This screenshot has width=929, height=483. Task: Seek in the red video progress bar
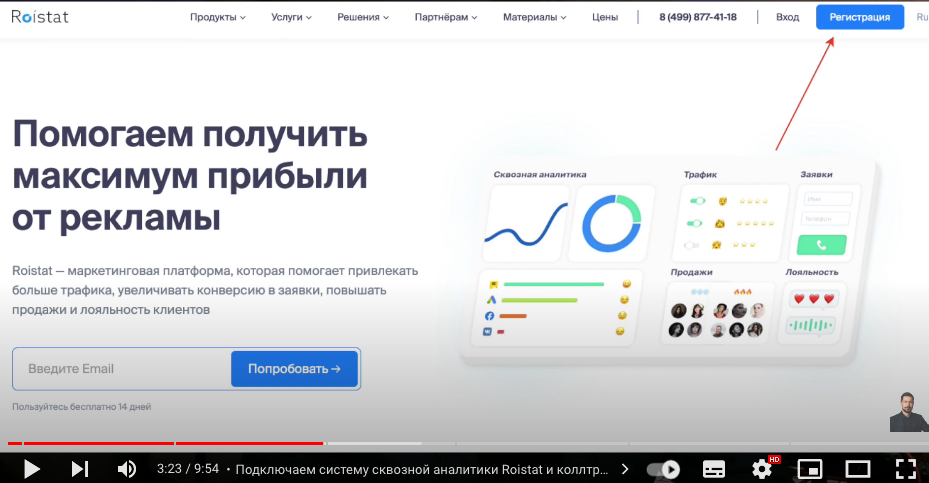(166, 443)
